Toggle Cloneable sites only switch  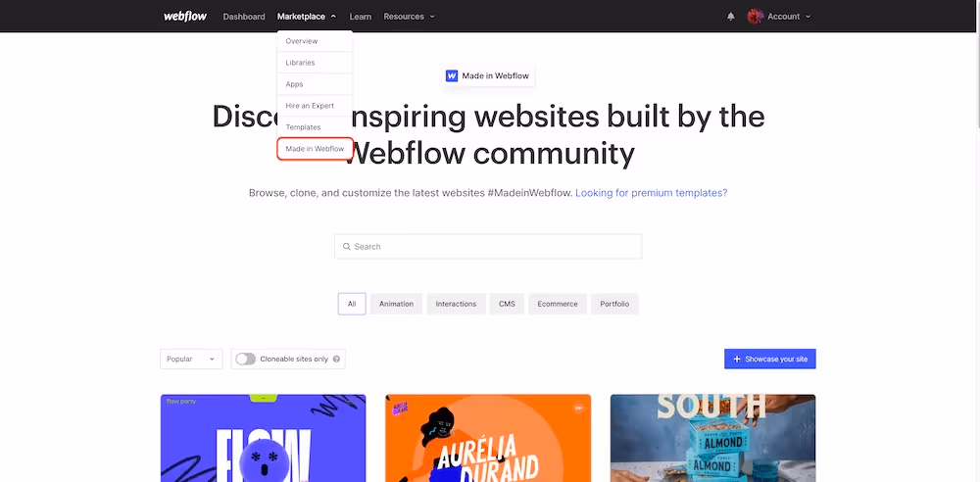coord(246,359)
